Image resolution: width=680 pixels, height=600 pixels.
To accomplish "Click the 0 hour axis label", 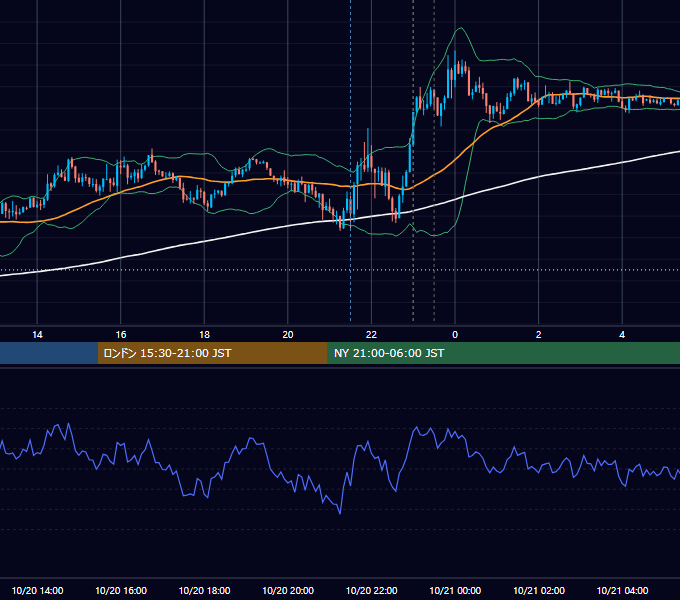I will pos(455,335).
